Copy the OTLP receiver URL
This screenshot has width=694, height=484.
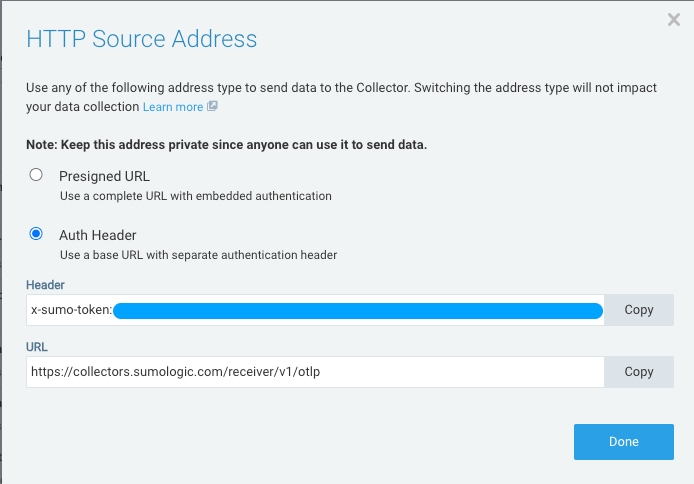(x=638, y=372)
